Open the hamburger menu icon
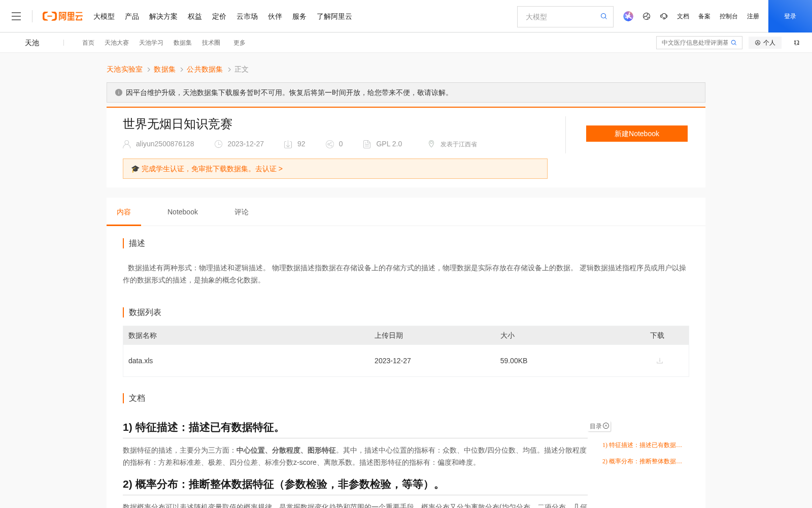Image resolution: width=812 pixels, height=508 pixels. pos(16,16)
